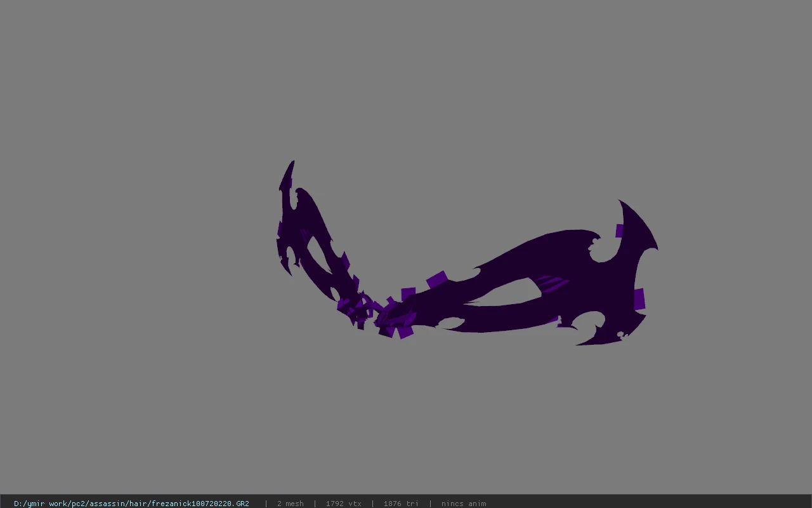The width and height of the screenshot is (812, 508).
Task: Click the '1792 vtx' status entry
Action: [x=344, y=504]
